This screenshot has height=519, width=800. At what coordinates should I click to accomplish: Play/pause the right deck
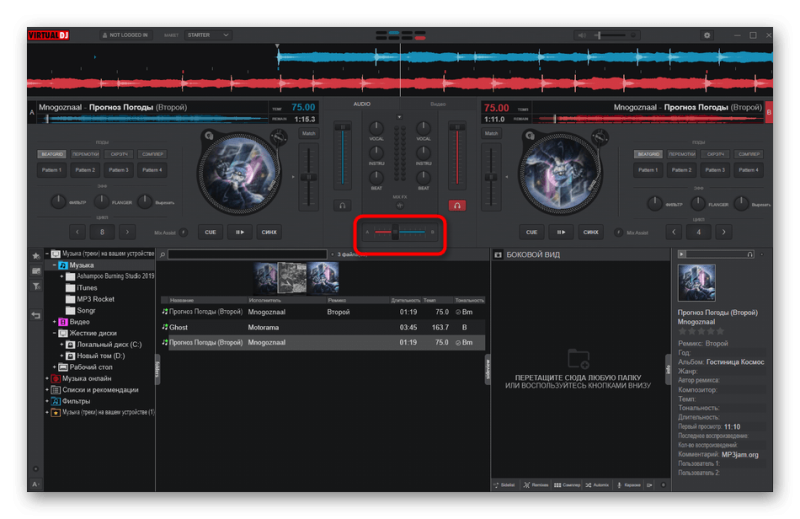561,232
